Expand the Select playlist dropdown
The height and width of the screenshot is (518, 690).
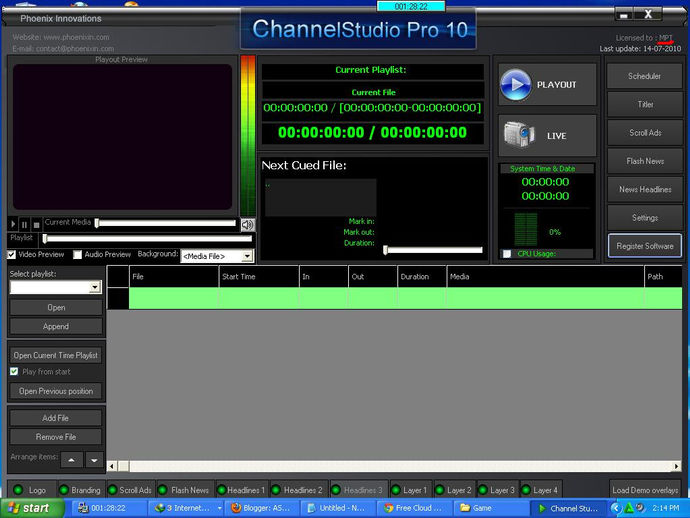95,287
